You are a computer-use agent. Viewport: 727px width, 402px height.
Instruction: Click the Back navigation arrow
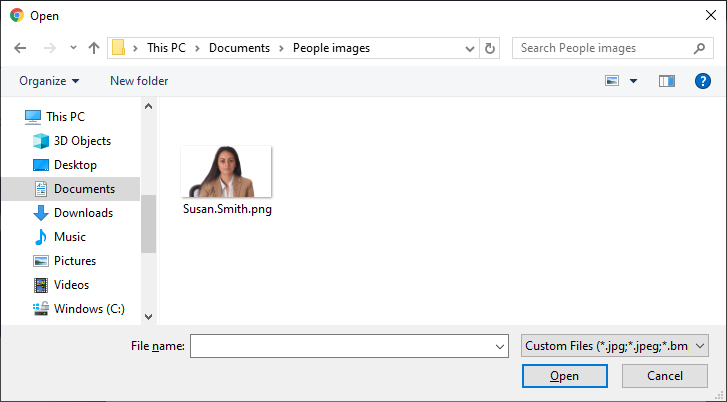pos(20,48)
